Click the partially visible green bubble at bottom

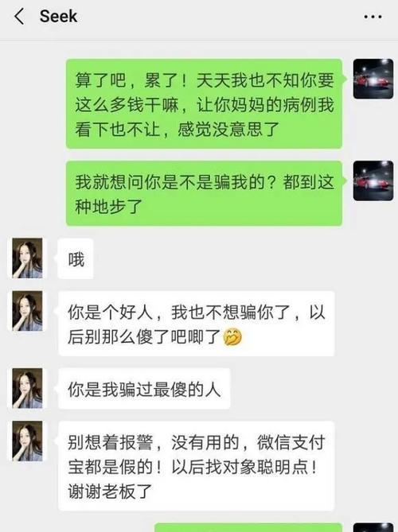tap(248, 528)
